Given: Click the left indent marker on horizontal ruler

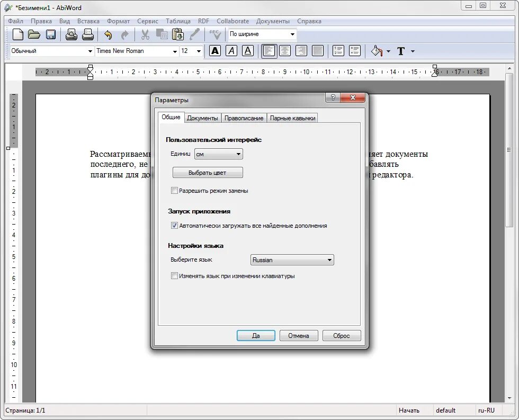Looking at the screenshot, I should 90,72.
